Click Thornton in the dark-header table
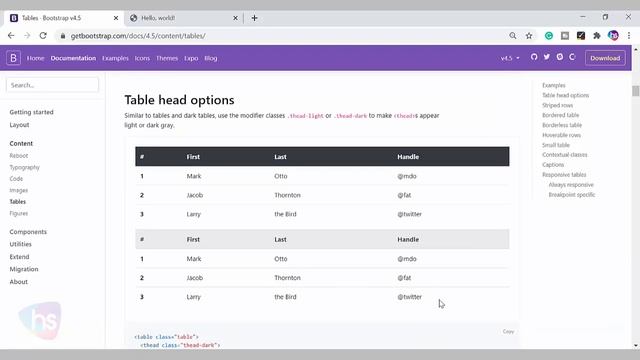This screenshot has height=360, width=640. [x=287, y=195]
